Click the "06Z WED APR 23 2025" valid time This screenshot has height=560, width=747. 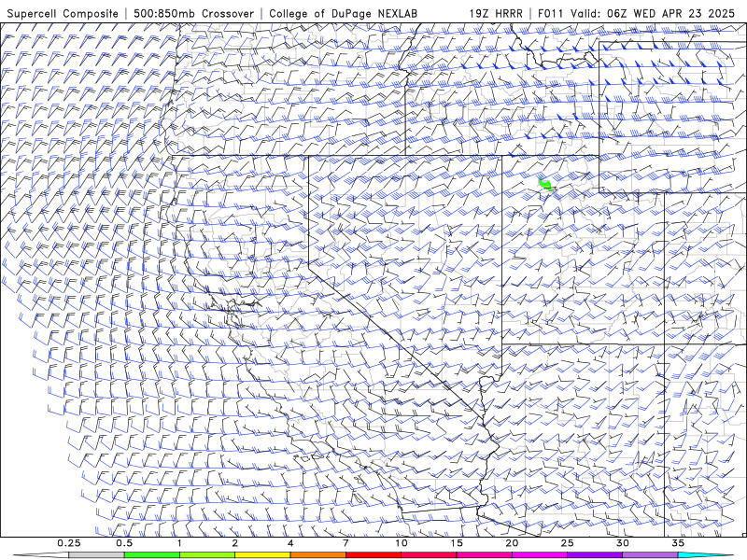tap(670, 13)
